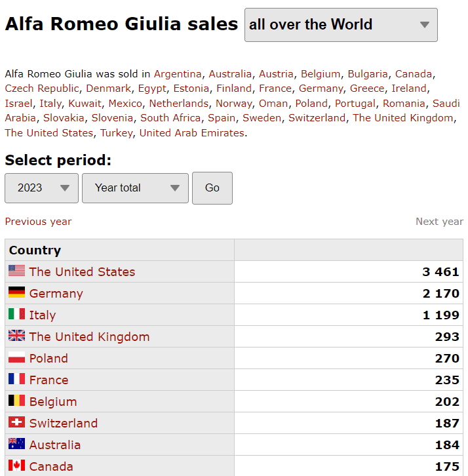
Task: Click the United Kingdom flag icon
Action: [x=16, y=336]
